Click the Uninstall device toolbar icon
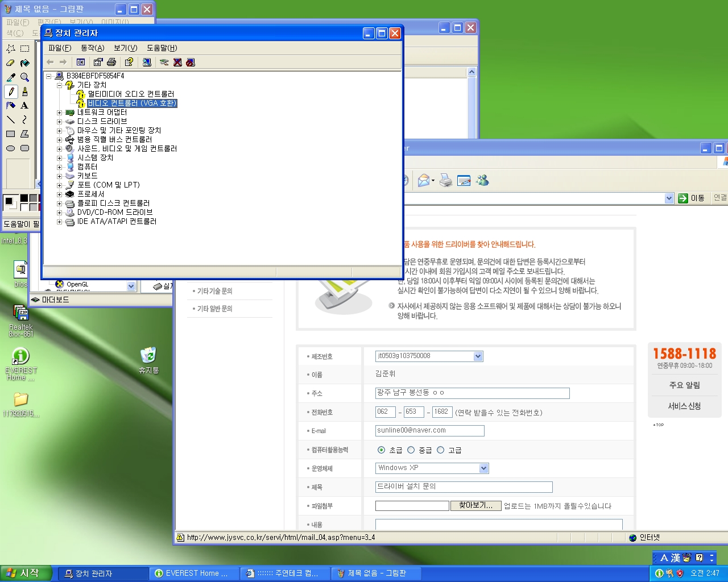This screenshot has height=582, width=728. 177,62
